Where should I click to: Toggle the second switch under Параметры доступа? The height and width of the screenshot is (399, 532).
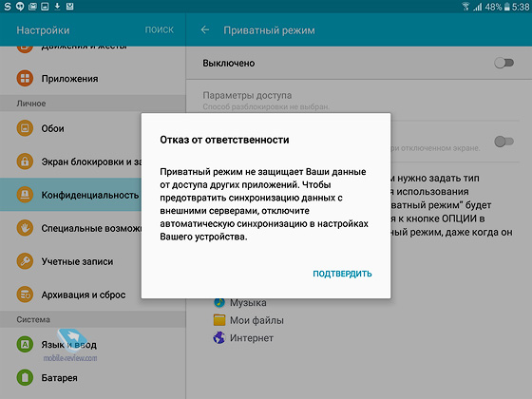click(x=503, y=142)
